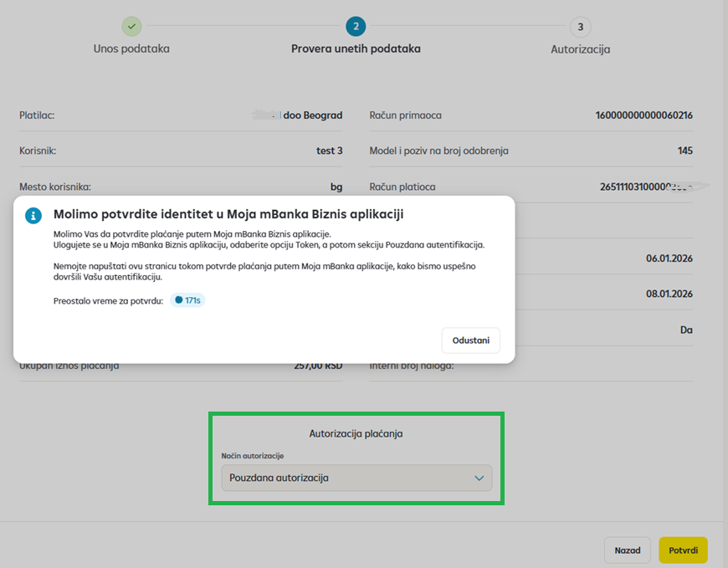The image size is (728, 568).
Task: Select the value 145 for model i poziv
Action: (x=684, y=151)
